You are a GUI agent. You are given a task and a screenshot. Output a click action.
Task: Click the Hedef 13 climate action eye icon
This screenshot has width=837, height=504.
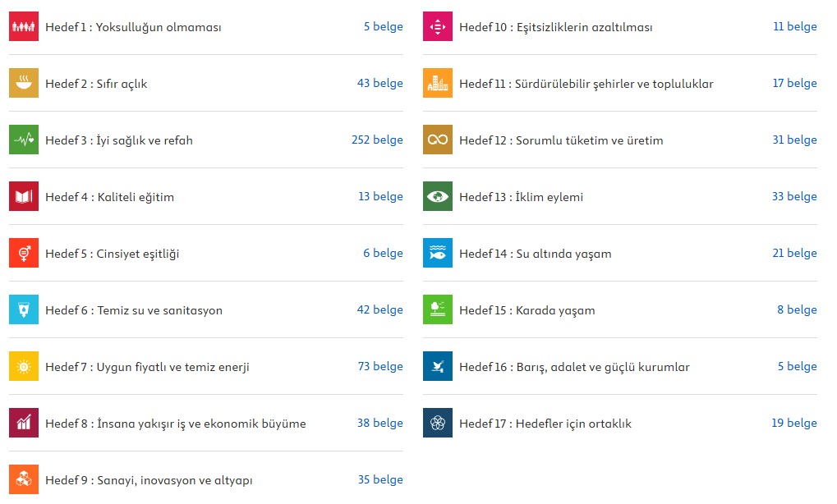[x=438, y=197]
